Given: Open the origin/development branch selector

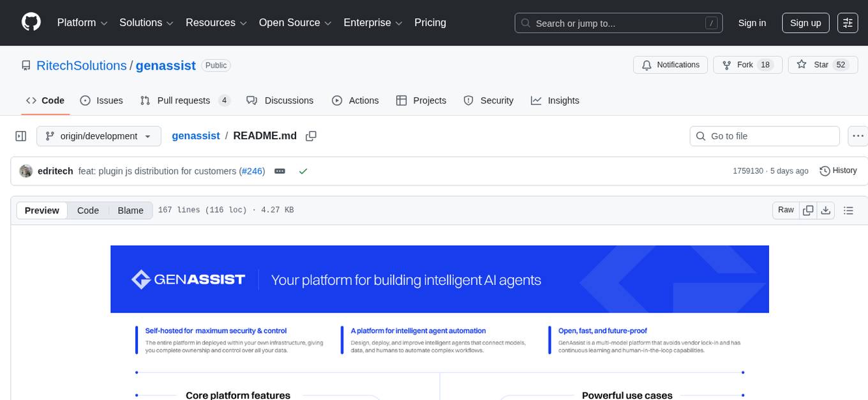Looking at the screenshot, I should point(98,135).
